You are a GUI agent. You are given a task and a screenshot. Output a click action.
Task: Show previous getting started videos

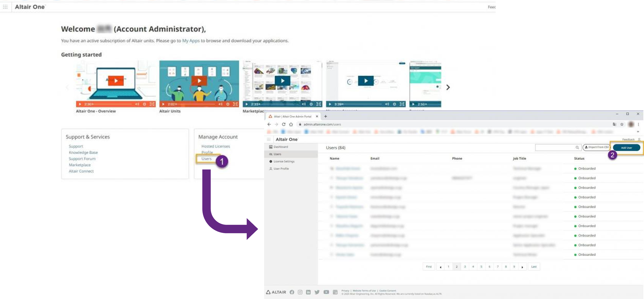pyautogui.click(x=67, y=87)
